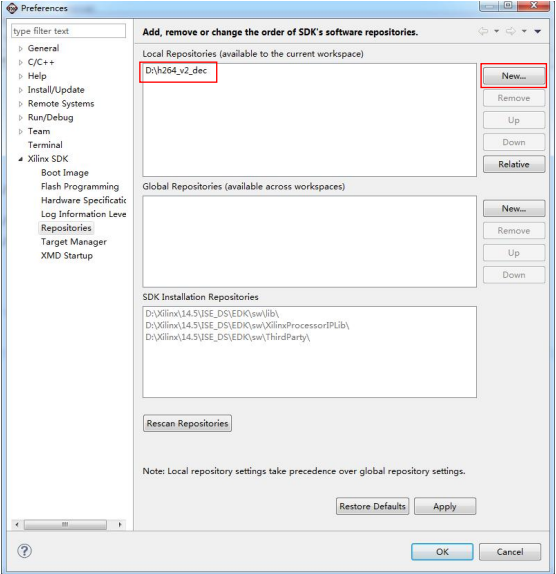
Task: Click the Preferences window title icon
Action: 12,8
